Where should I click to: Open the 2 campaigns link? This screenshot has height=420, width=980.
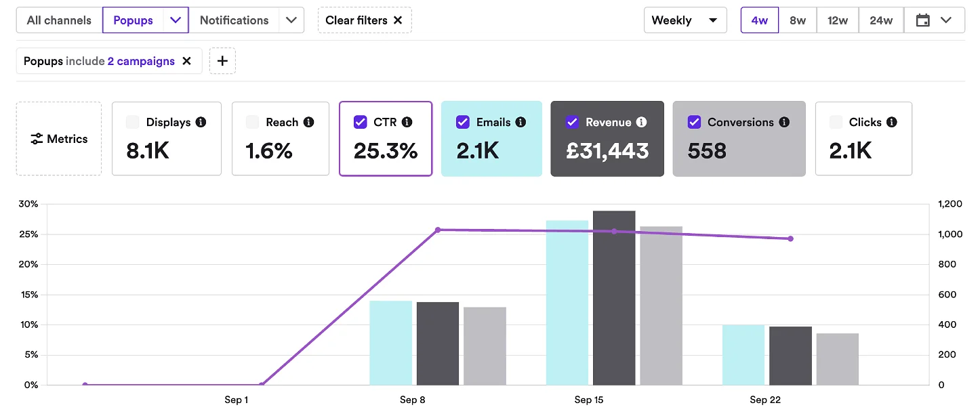click(x=141, y=61)
